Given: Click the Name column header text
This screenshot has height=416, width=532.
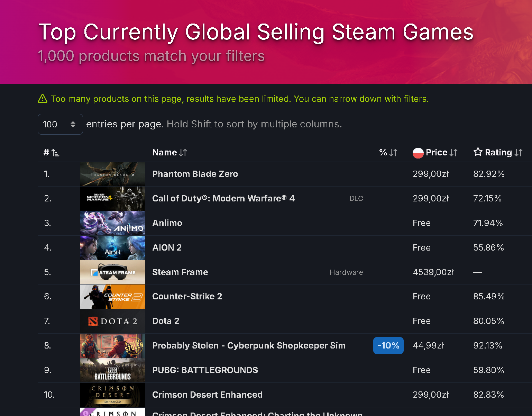Looking at the screenshot, I should pyautogui.click(x=165, y=152).
